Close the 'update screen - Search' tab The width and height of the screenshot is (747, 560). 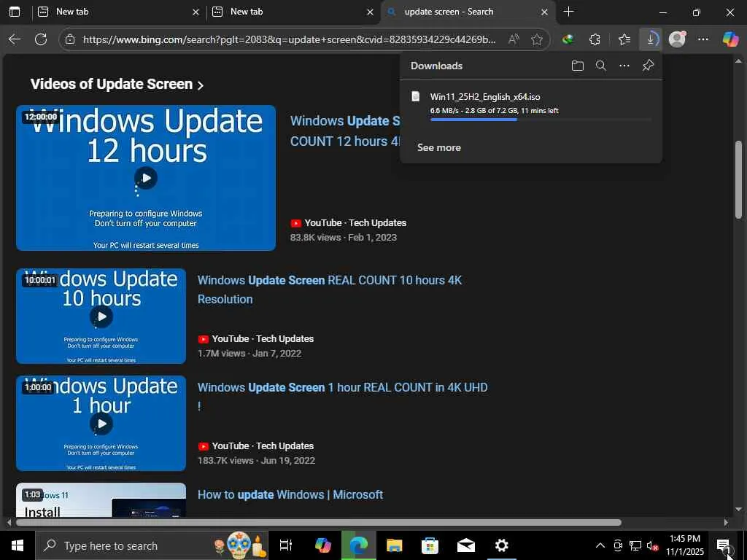[544, 12]
